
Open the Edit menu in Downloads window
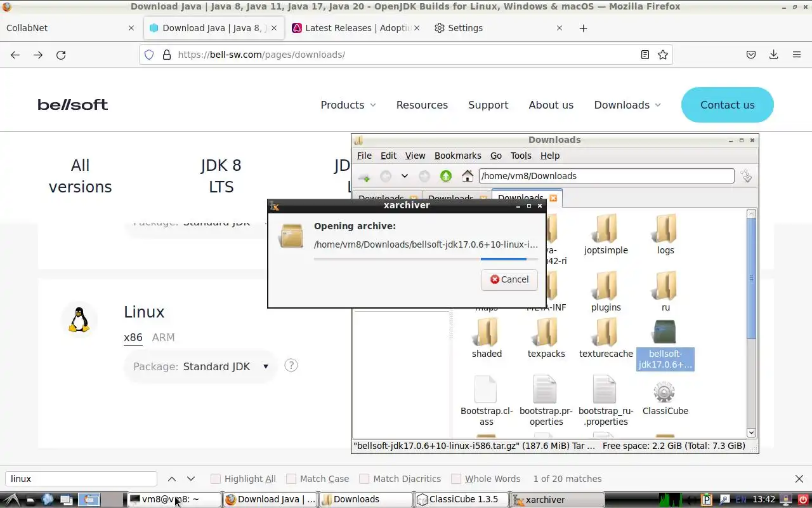(388, 156)
